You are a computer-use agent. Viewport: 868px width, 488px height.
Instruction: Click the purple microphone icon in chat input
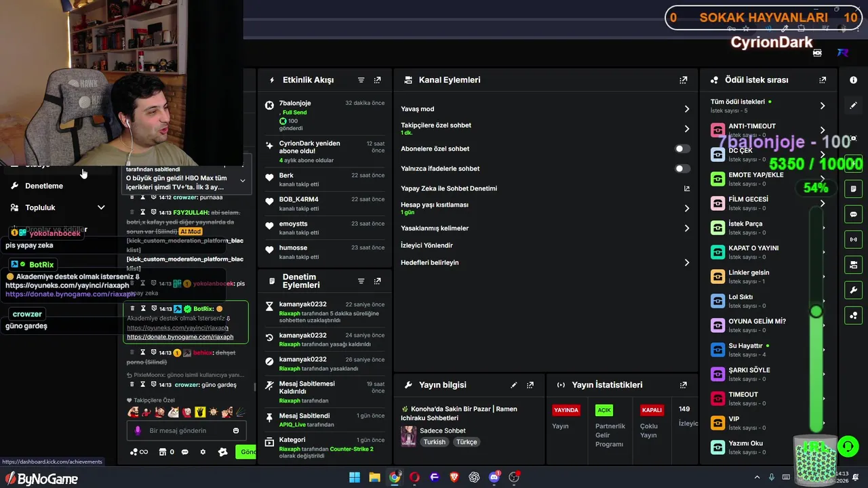pos(138,430)
